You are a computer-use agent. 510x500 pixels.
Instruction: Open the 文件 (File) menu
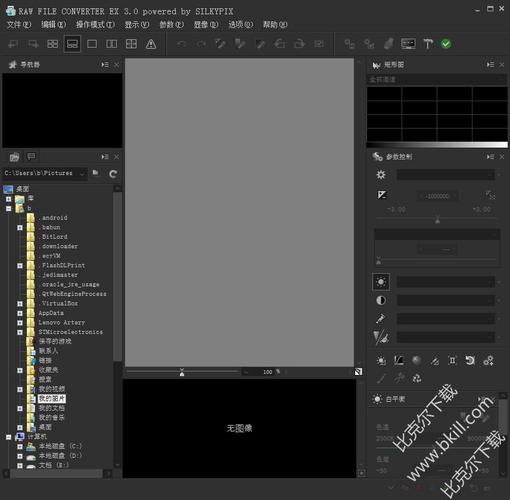click(x=19, y=24)
